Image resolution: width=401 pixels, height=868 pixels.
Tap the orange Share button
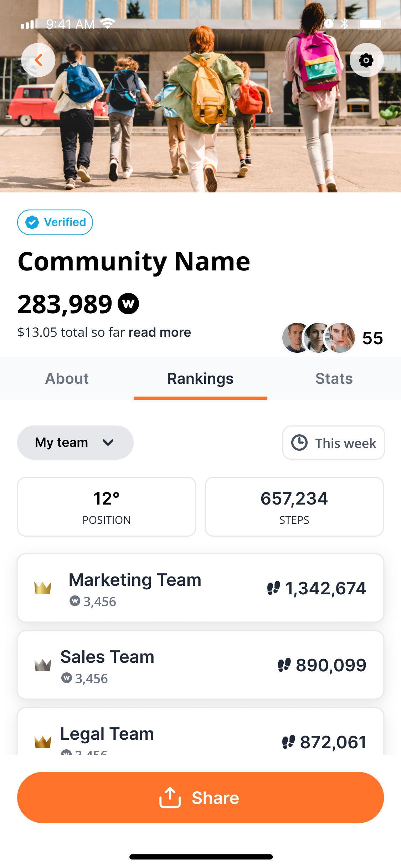pyautogui.click(x=200, y=797)
